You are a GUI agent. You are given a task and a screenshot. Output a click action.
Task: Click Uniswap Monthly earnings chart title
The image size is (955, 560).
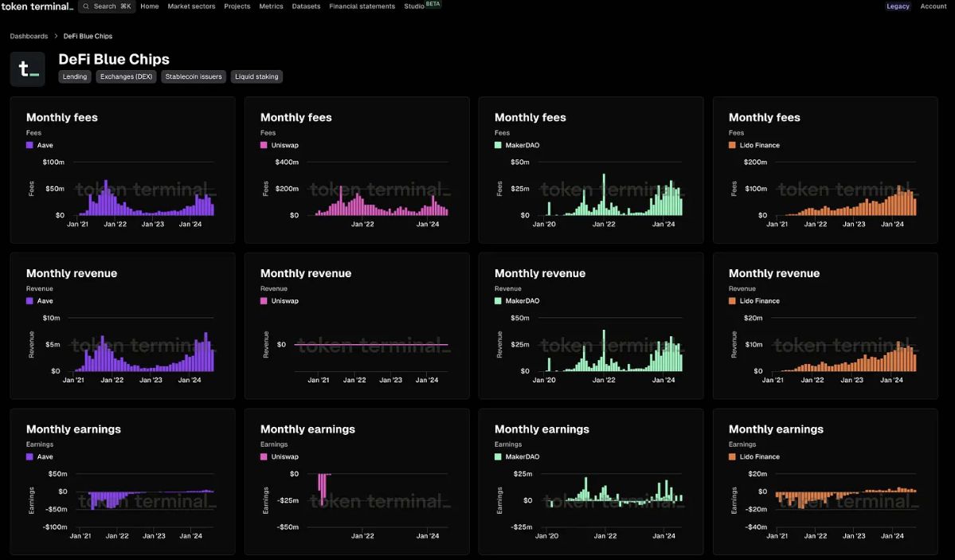point(307,429)
